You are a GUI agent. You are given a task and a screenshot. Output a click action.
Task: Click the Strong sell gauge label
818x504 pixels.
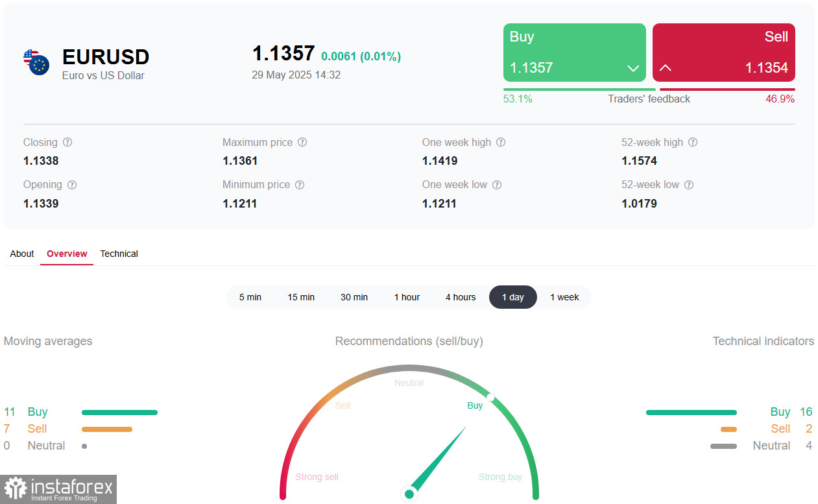(317, 477)
